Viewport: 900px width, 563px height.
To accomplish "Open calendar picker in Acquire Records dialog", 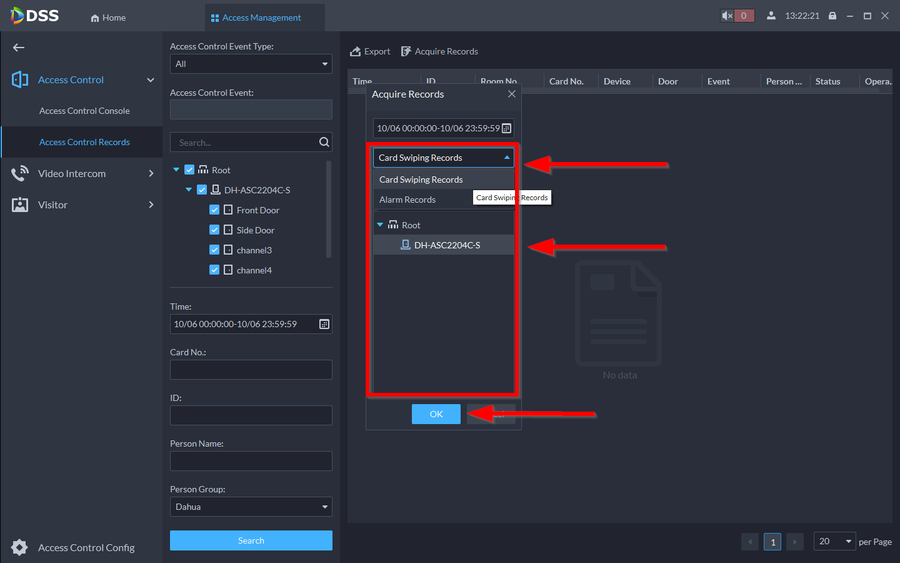I will click(506, 128).
